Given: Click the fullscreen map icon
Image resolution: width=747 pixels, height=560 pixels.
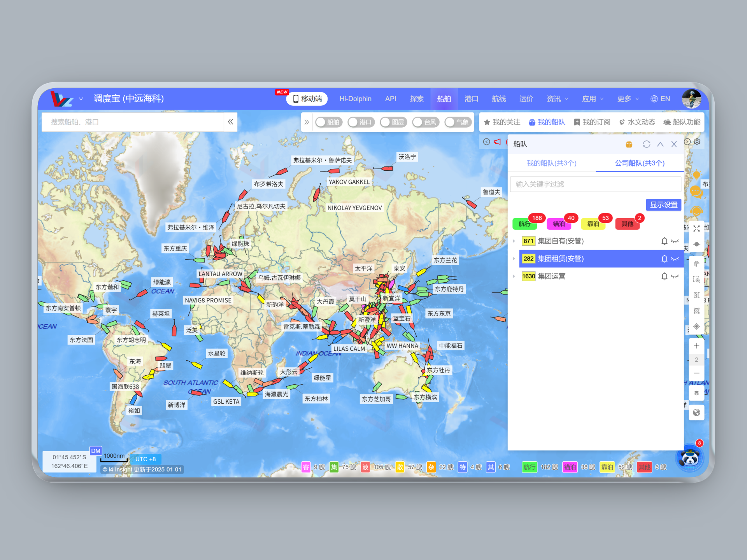Looking at the screenshot, I should 696,229.
